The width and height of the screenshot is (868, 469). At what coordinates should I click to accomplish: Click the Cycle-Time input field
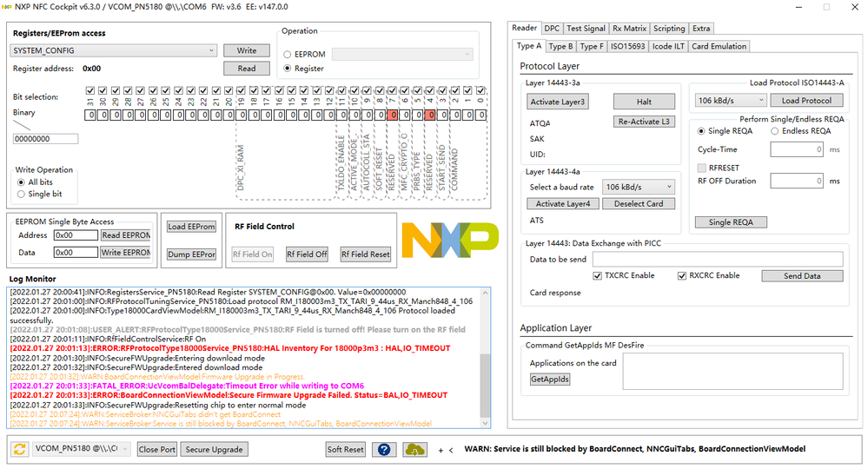[797, 149]
